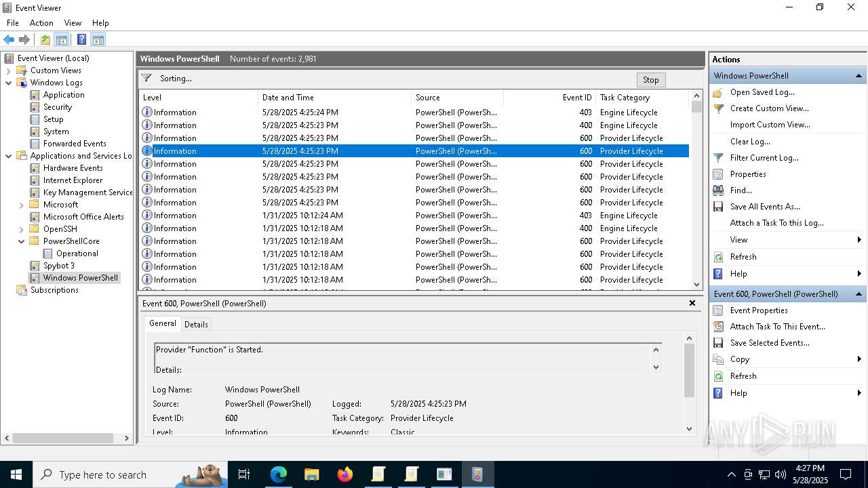Go up one level with the folder-arrow toolbar icon

(45, 39)
